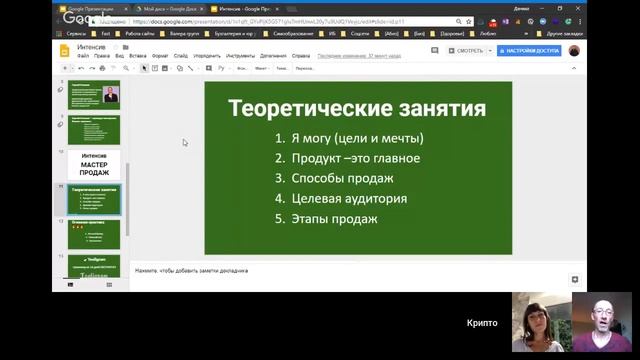Choose the select arrow cursor tool
Viewport: 640px width, 360px height.
coord(144,69)
